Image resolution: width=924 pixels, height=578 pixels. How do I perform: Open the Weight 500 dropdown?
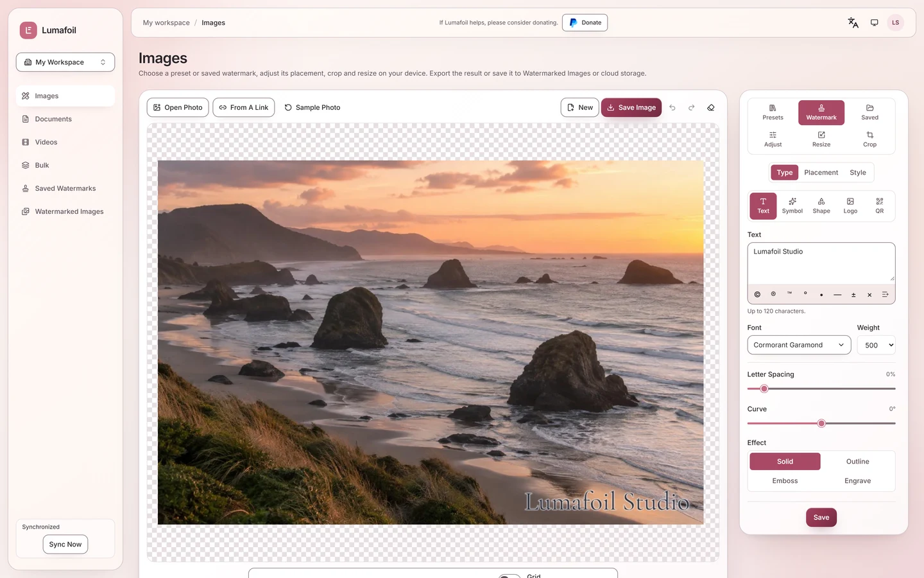coord(876,345)
